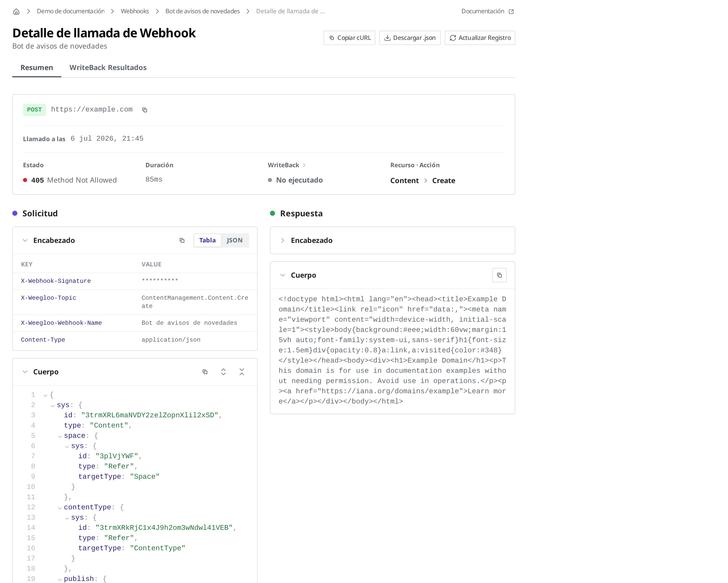Switch header view to JSON
The width and height of the screenshot is (728, 583).
click(235, 240)
